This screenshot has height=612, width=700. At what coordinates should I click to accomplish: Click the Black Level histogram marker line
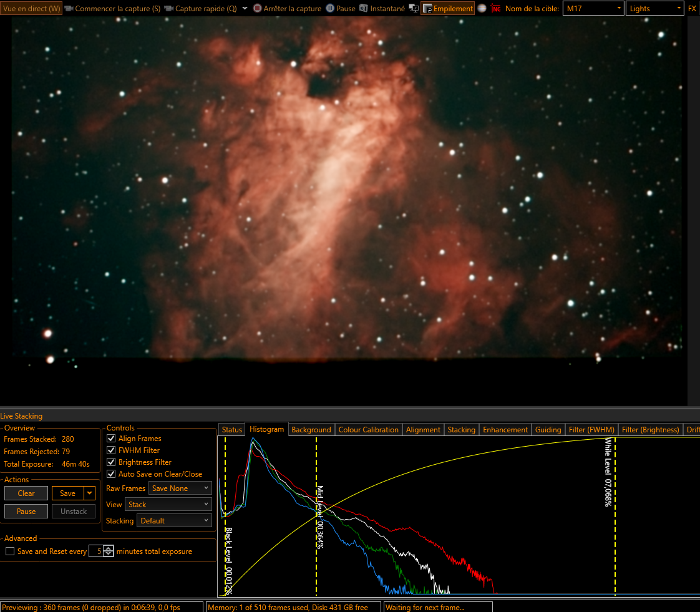point(225,516)
